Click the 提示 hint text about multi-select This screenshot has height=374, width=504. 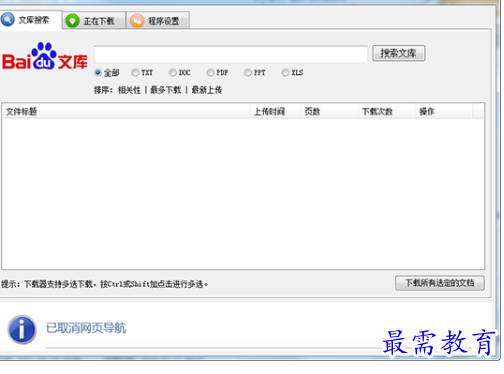click(x=104, y=284)
